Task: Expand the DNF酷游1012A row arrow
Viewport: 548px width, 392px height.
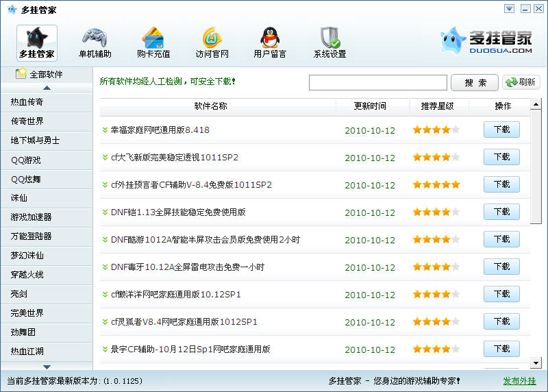Action: click(x=105, y=240)
